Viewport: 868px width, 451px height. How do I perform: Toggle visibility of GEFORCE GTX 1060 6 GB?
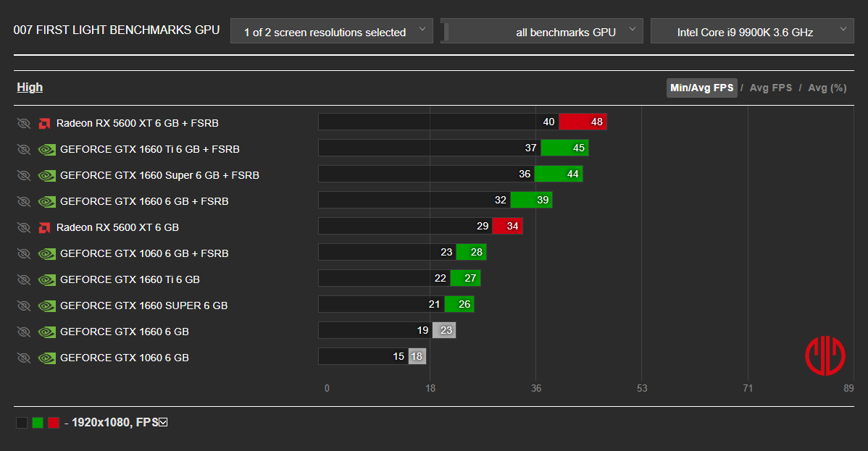coord(24,358)
